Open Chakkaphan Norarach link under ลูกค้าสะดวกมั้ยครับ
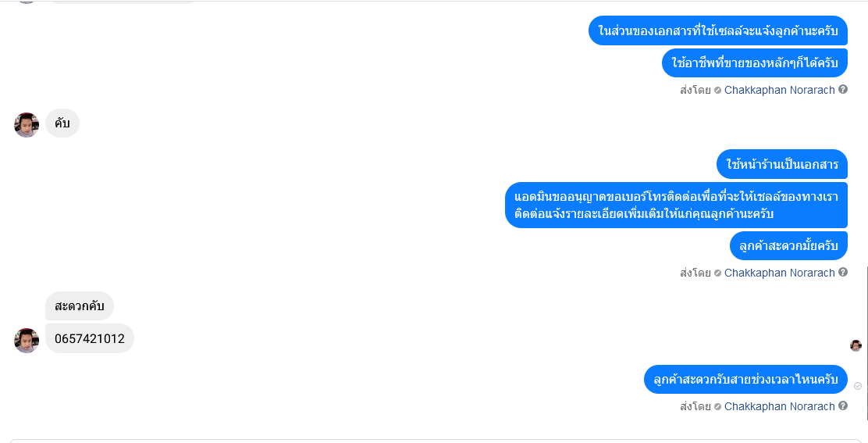 pyautogui.click(x=780, y=273)
